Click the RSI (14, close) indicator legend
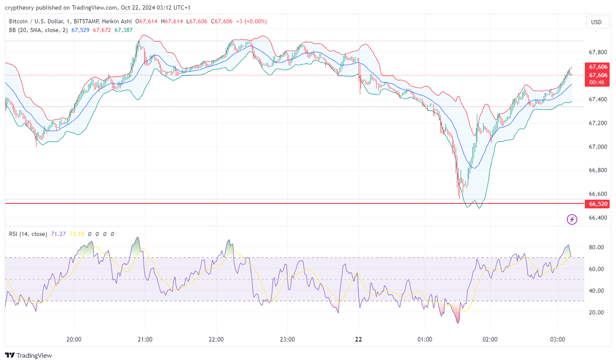This screenshot has height=364, width=616. (28, 234)
